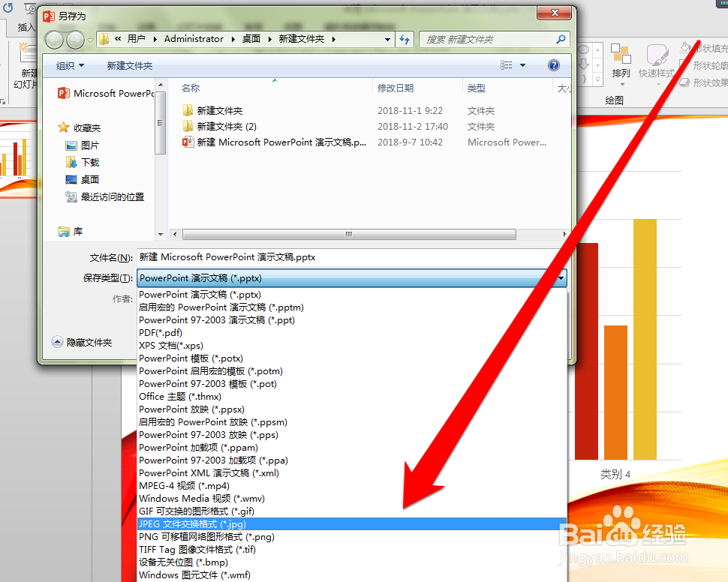This screenshot has height=582, width=728.
Task: Select 新建 Microsoft PowerPoint 演示文稿 file row
Action: coord(275,142)
